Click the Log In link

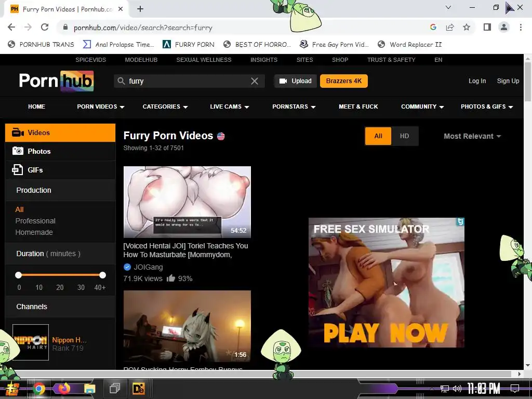[x=477, y=81]
